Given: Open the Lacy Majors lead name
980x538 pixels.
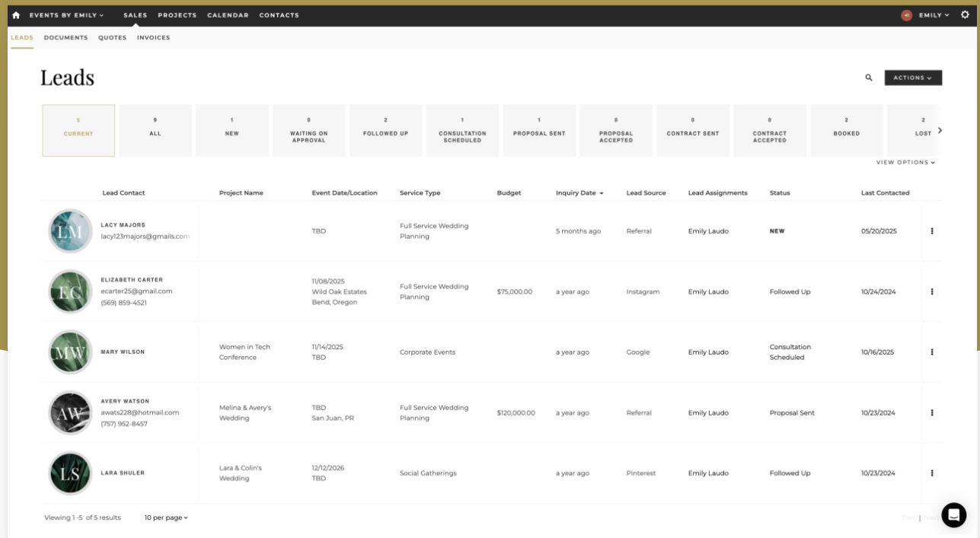Looking at the screenshot, I should (x=123, y=225).
